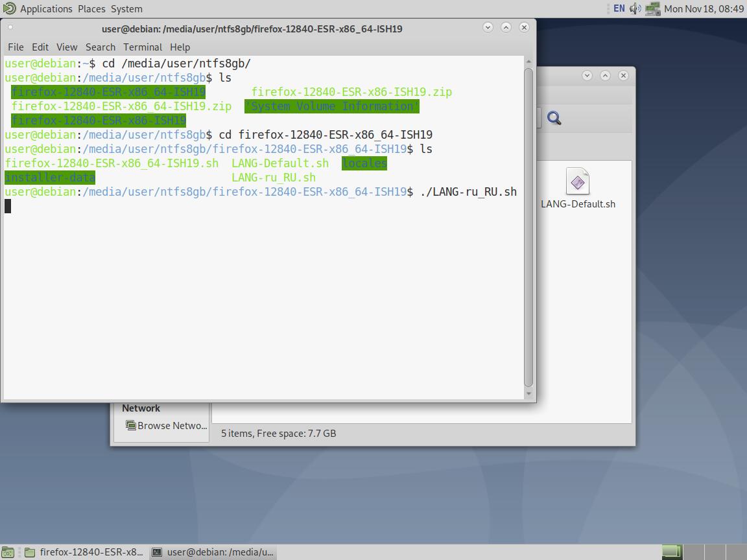Click highlighted 'locales' directory in terminal

click(x=364, y=163)
